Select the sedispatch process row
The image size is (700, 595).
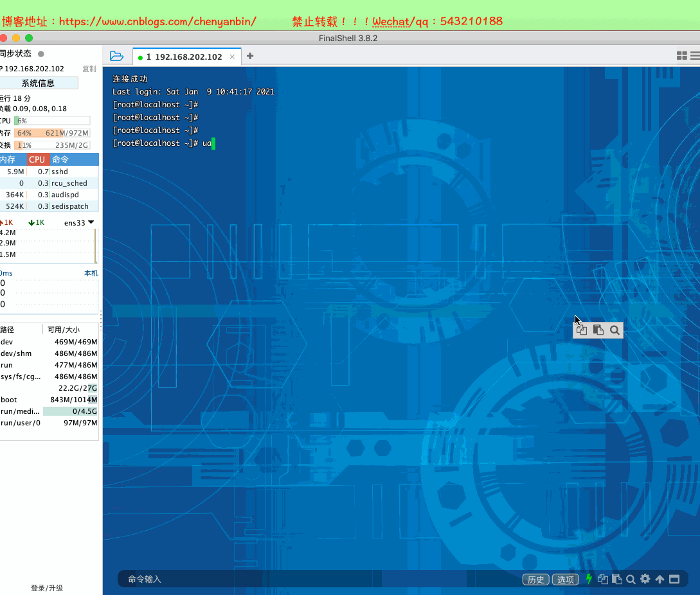tap(49, 206)
